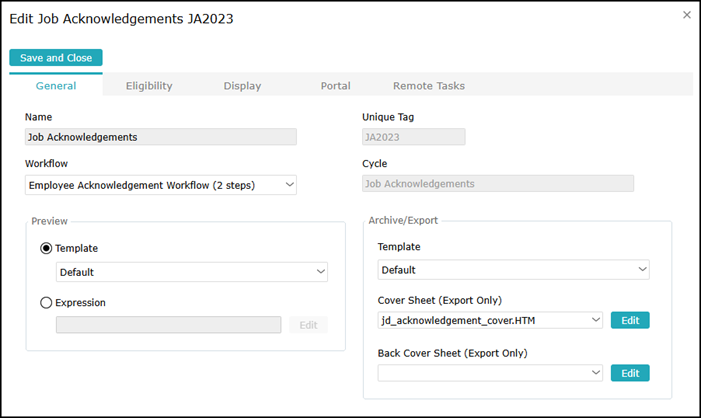This screenshot has height=418, width=701.
Task: Open the Preview Template dropdown
Action: pyautogui.click(x=192, y=271)
